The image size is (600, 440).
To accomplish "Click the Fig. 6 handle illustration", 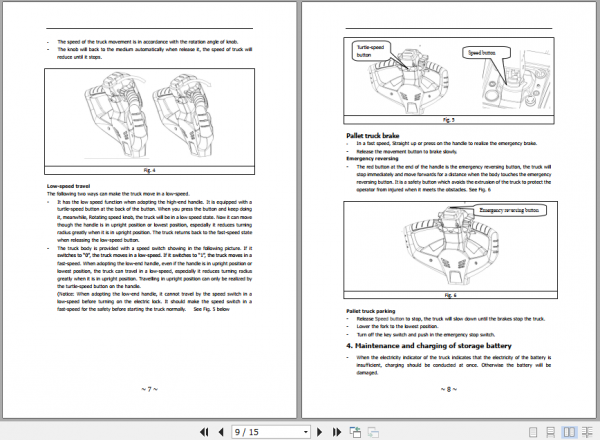I will coord(450,245).
